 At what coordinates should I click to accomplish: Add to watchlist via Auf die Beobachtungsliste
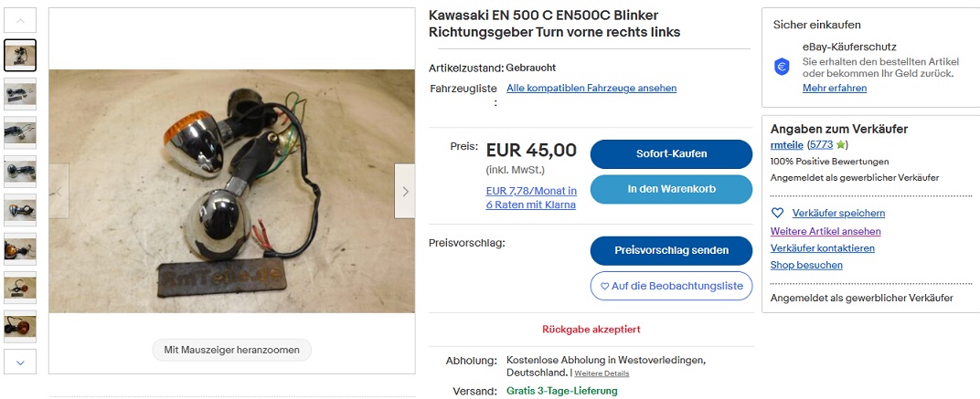pyautogui.click(x=671, y=286)
